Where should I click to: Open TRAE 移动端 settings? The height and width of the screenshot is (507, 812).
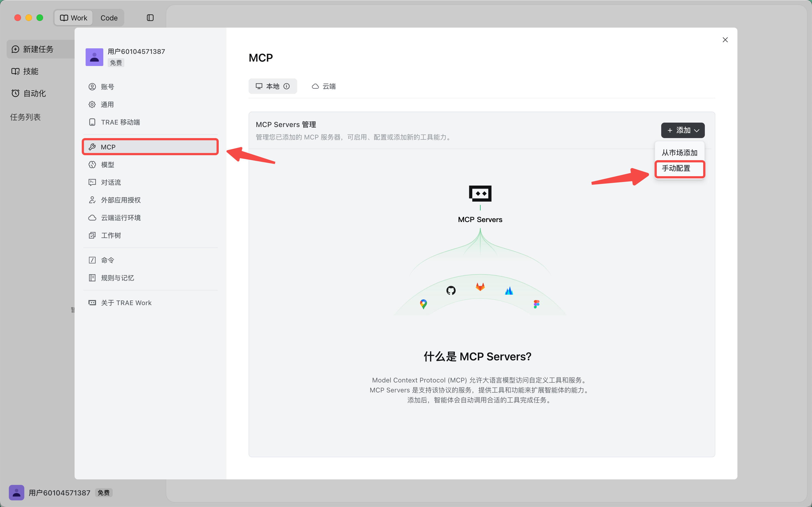150,122
